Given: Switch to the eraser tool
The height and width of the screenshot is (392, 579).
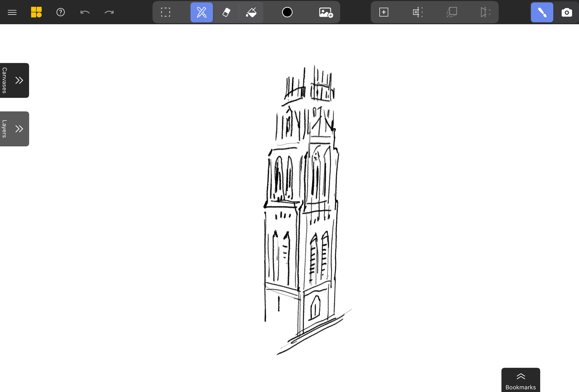Looking at the screenshot, I should [226, 12].
